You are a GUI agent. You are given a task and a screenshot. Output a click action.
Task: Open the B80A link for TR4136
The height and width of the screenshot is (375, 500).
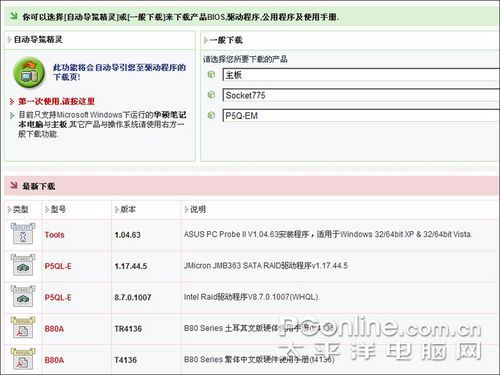coord(54,329)
